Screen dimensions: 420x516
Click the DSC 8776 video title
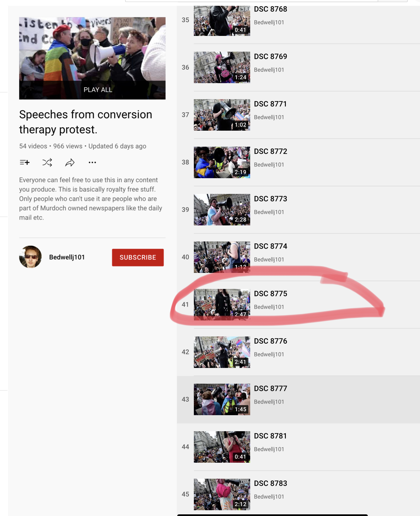(271, 341)
